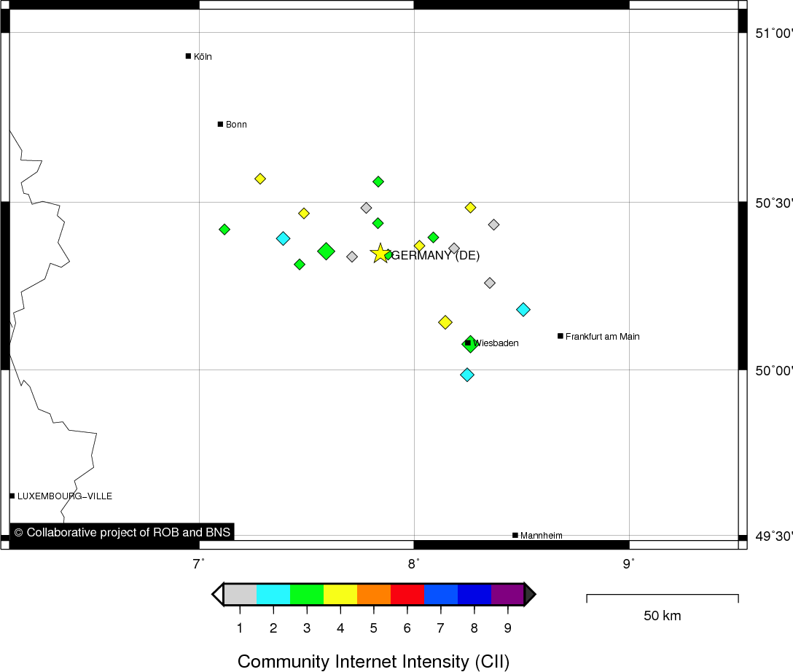
Task: Click the large green diamond overlapping Wiesbaden
Action: [x=471, y=344]
